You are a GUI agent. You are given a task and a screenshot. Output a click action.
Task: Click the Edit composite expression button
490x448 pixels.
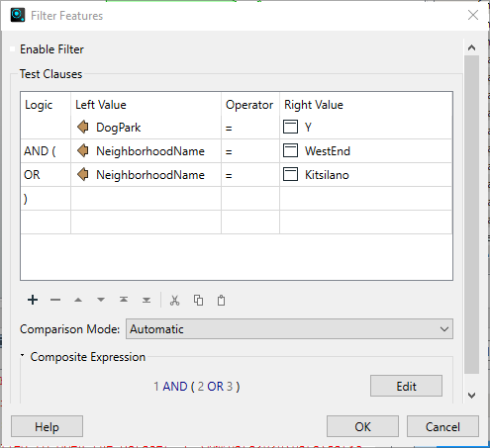(406, 386)
